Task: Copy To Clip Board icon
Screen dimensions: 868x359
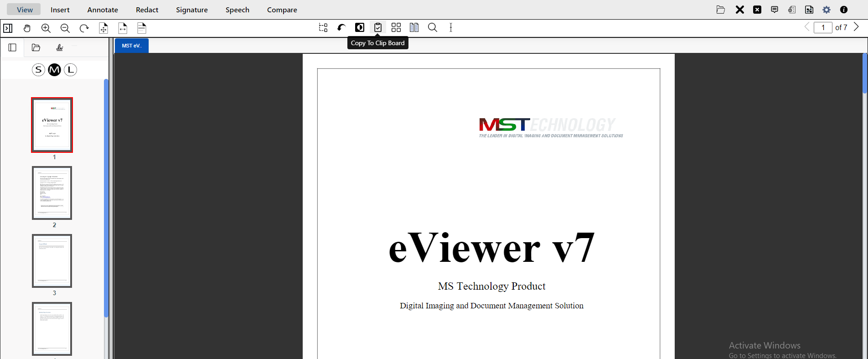Action: click(378, 28)
